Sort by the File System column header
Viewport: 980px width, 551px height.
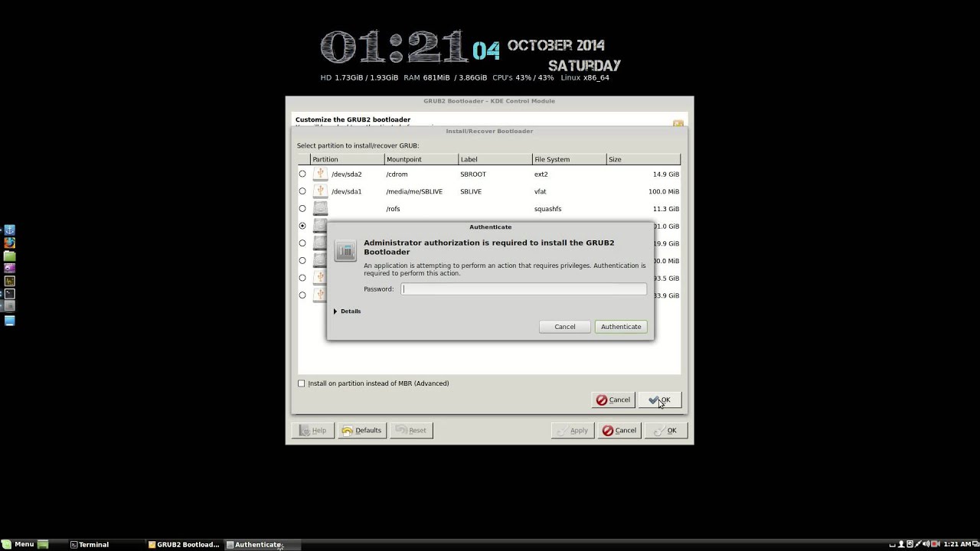[569, 159]
